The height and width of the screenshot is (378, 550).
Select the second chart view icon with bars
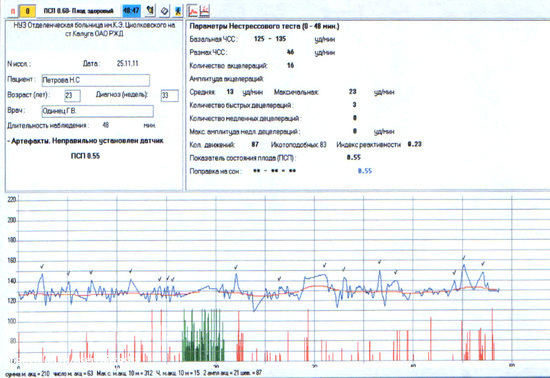click(x=204, y=11)
